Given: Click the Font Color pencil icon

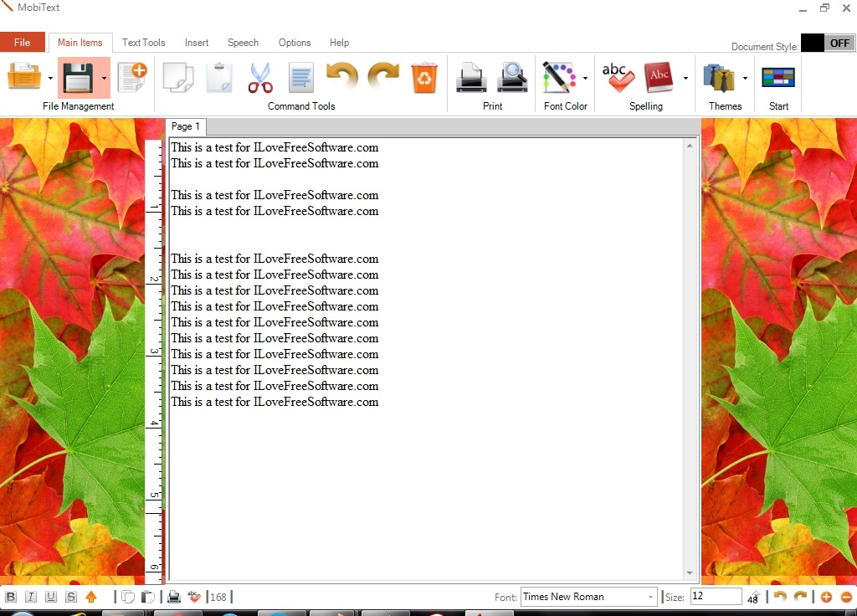Looking at the screenshot, I should click(558, 78).
